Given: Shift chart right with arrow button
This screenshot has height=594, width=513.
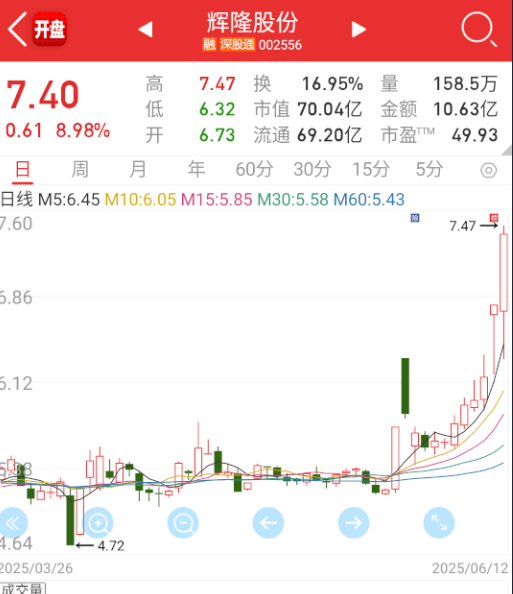Looking at the screenshot, I should (x=353, y=523).
